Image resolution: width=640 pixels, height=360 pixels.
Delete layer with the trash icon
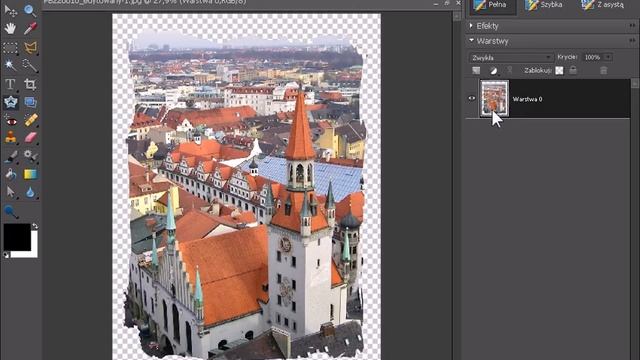[x=604, y=71]
